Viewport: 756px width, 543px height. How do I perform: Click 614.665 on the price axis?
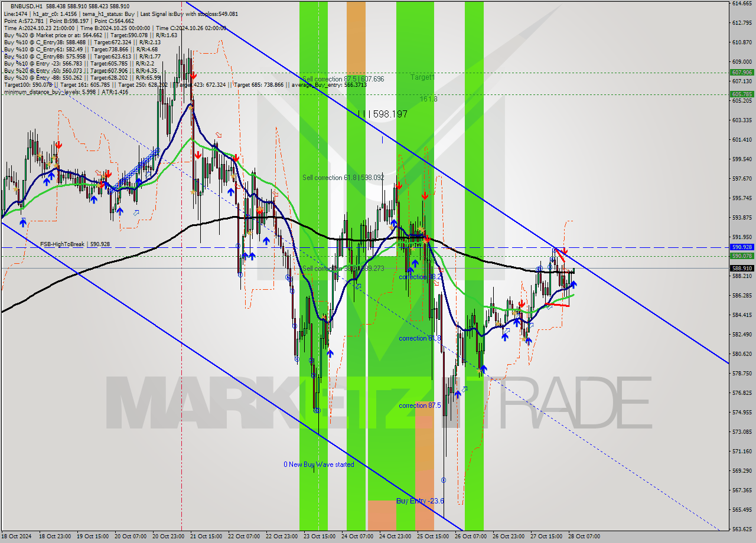point(742,4)
